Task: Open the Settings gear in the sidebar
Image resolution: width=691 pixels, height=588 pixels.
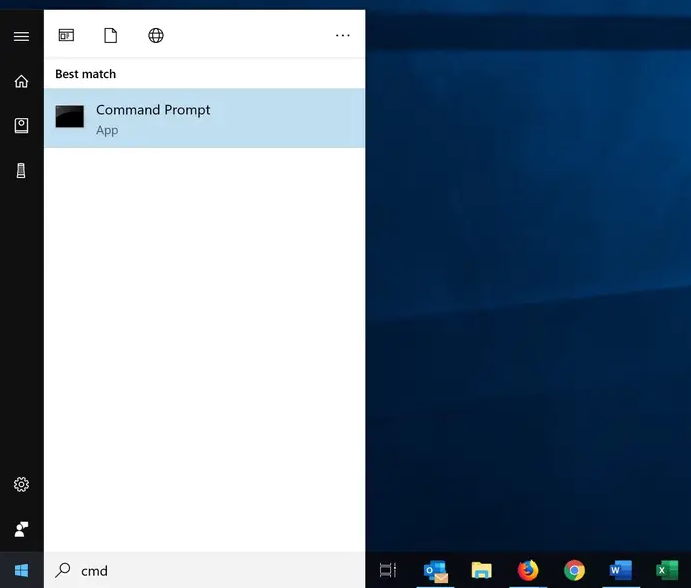Action: click(x=21, y=484)
